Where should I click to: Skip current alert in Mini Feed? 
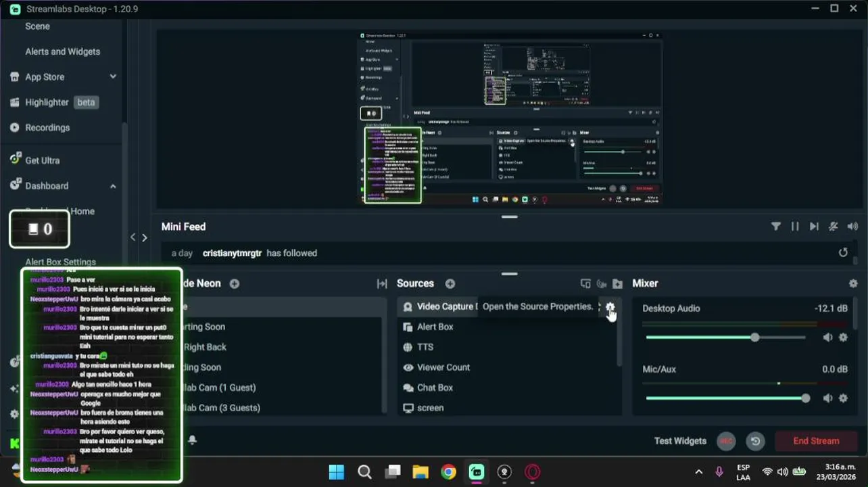[x=814, y=227]
